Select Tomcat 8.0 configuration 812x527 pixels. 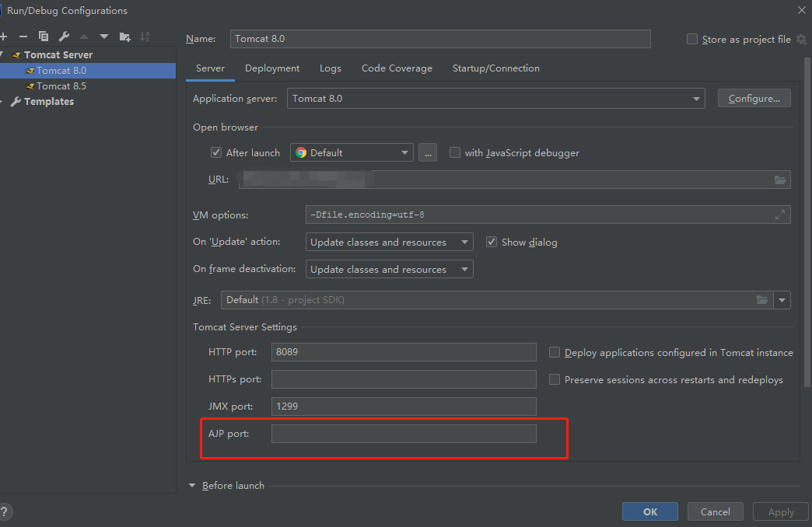(x=88, y=71)
